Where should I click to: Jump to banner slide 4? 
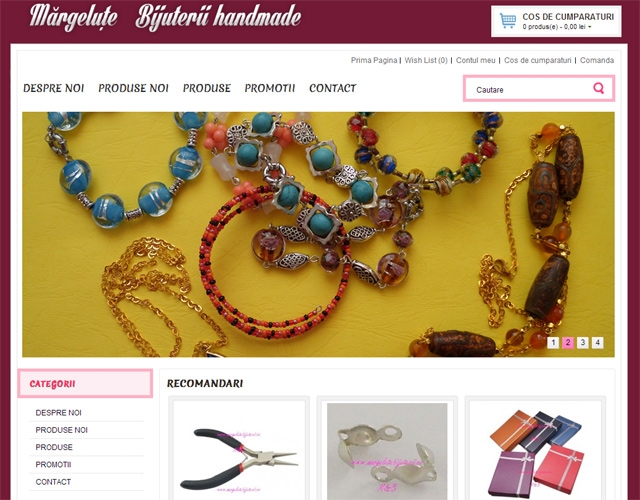coord(598,342)
